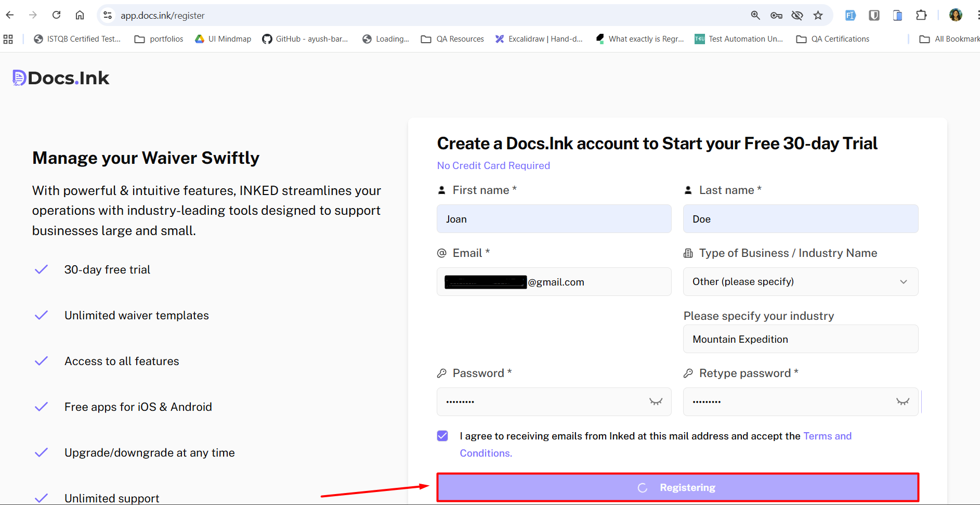Screen dimensions: 980x505
Task: Bookmark this page with star icon
Action: point(818,16)
